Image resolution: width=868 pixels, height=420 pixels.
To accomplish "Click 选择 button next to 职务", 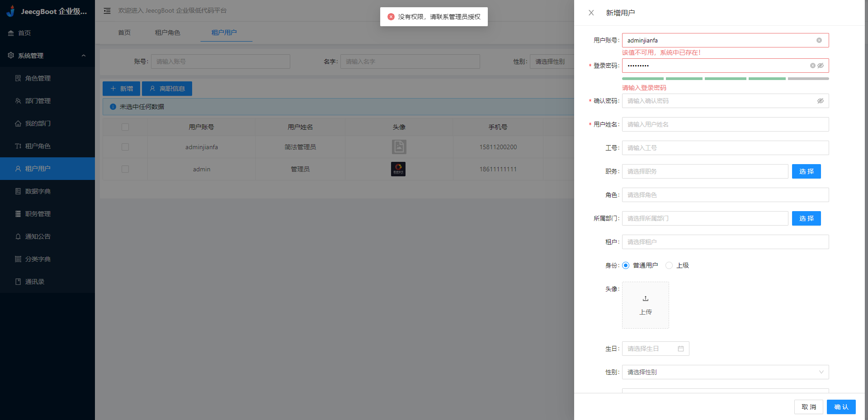I will click(x=807, y=171).
